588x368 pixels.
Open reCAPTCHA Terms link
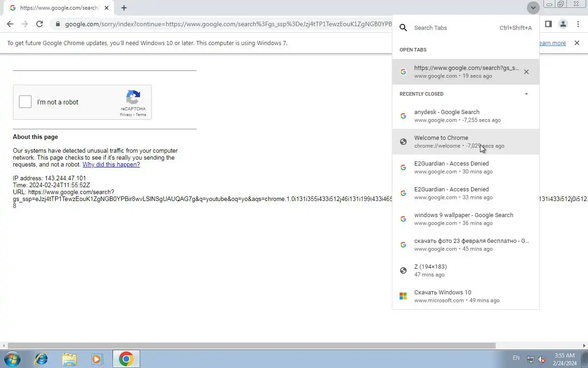pos(141,115)
